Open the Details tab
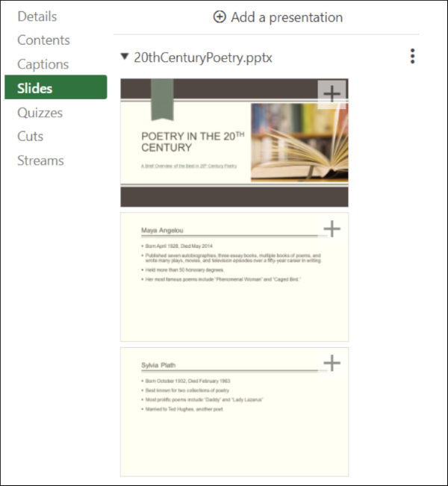Screen dimensions: 448x486 point(37,16)
